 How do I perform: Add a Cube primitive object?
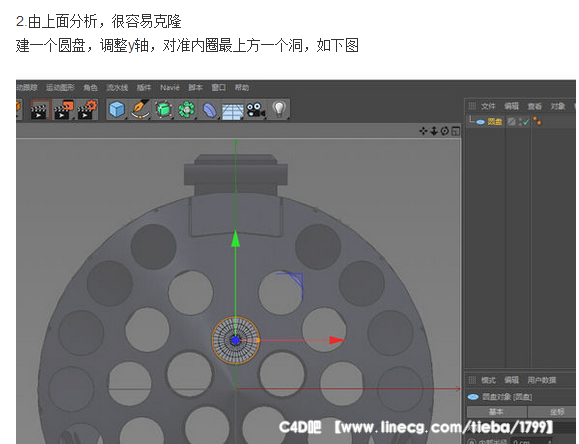pos(117,109)
